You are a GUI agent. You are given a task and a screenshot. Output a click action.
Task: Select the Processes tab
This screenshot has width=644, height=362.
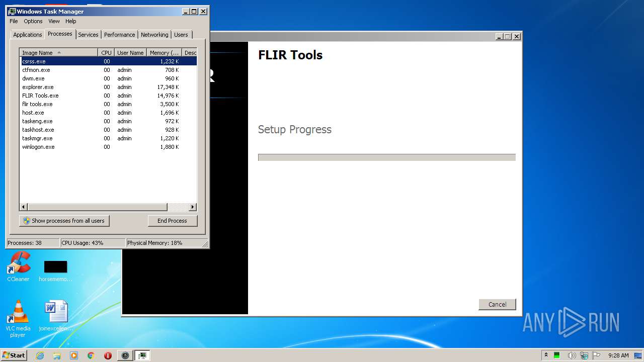click(60, 34)
